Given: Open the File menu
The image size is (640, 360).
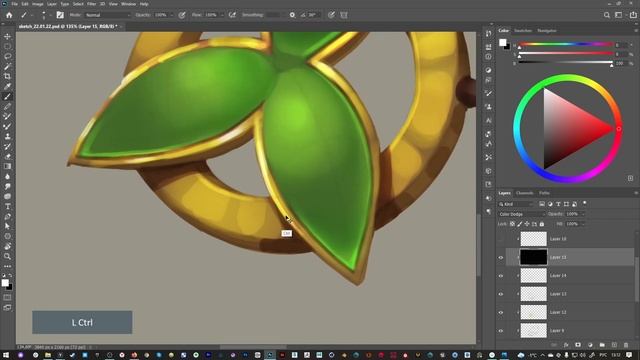Looking at the screenshot, I should [15, 4].
